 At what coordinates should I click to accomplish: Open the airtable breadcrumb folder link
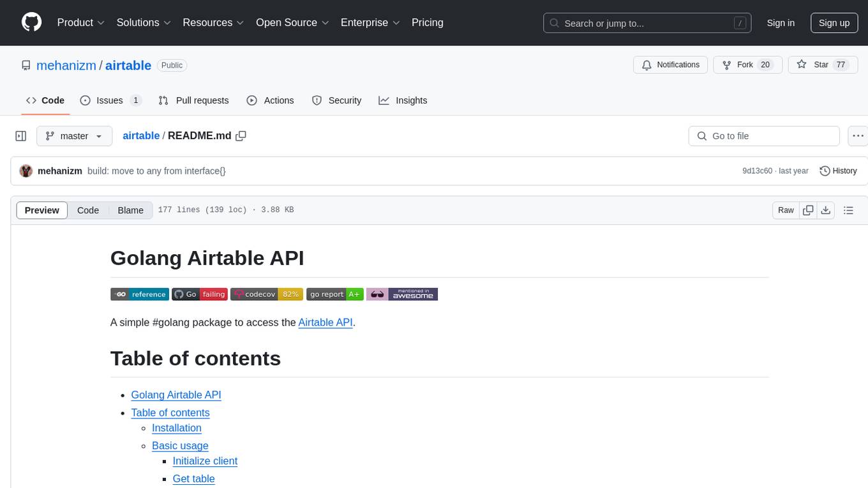tap(141, 135)
